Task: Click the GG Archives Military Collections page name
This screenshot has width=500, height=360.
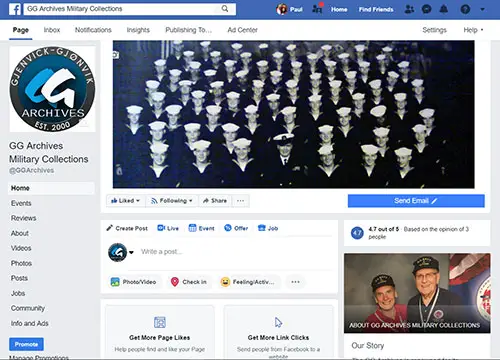Action: pyautogui.click(x=49, y=152)
